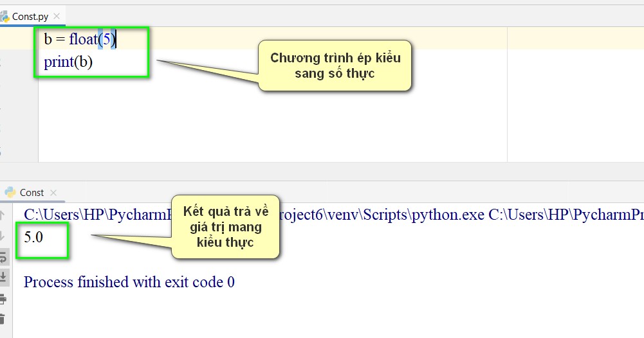This screenshot has height=338, width=644.
Task: Toggle scroll to end of console output
Action: pos(3,277)
